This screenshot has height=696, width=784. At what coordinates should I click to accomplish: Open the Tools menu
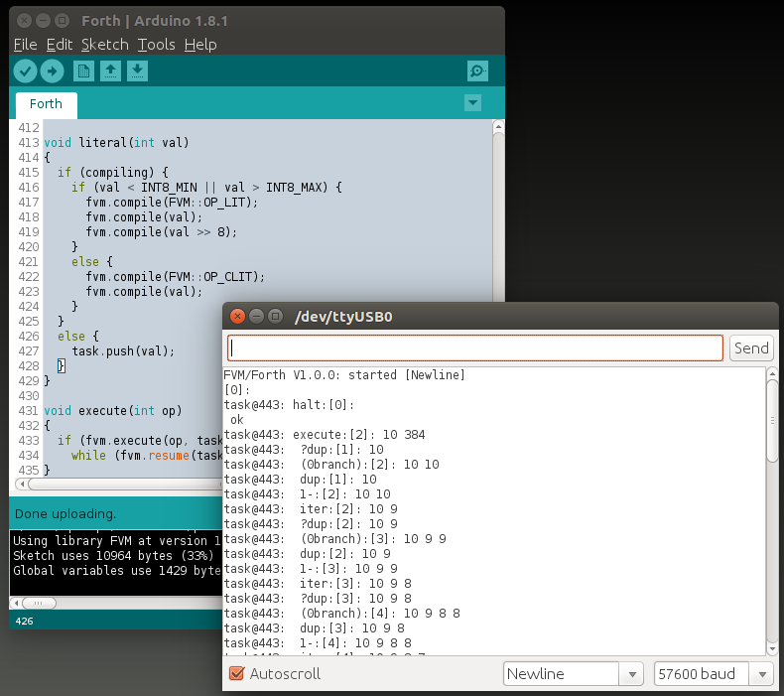pos(156,45)
